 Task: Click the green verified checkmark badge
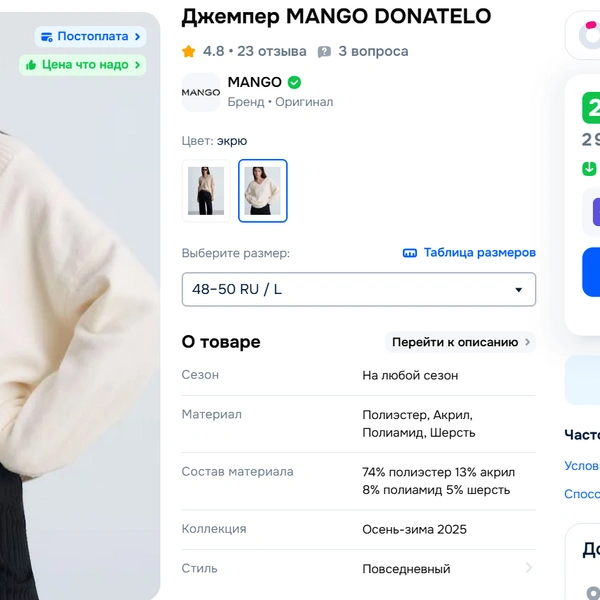coord(294,82)
